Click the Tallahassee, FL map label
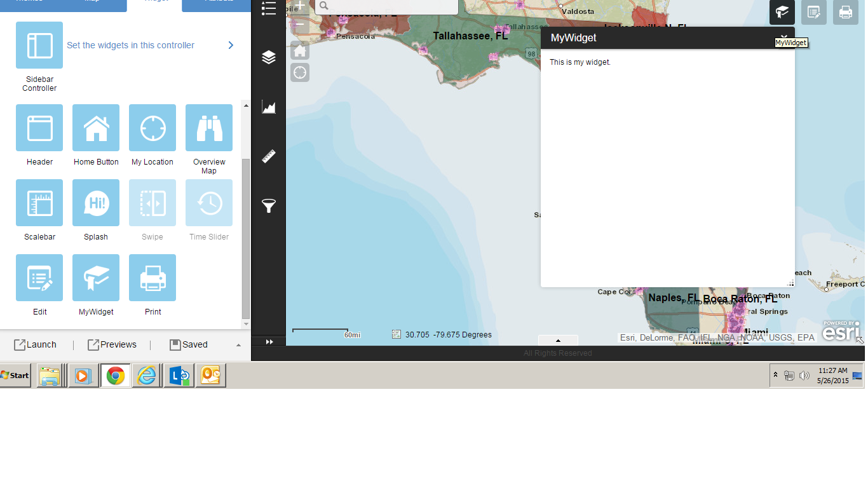Screen dimensions: 868x488 click(470, 36)
